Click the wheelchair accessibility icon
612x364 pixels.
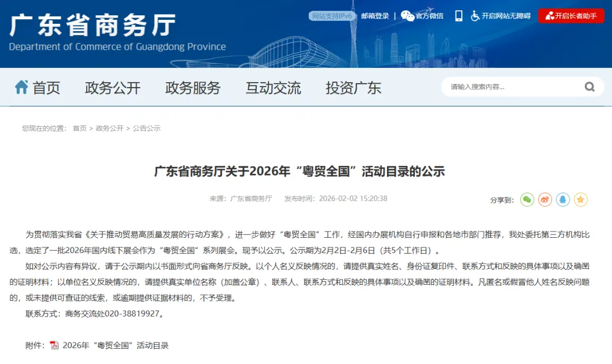point(474,16)
